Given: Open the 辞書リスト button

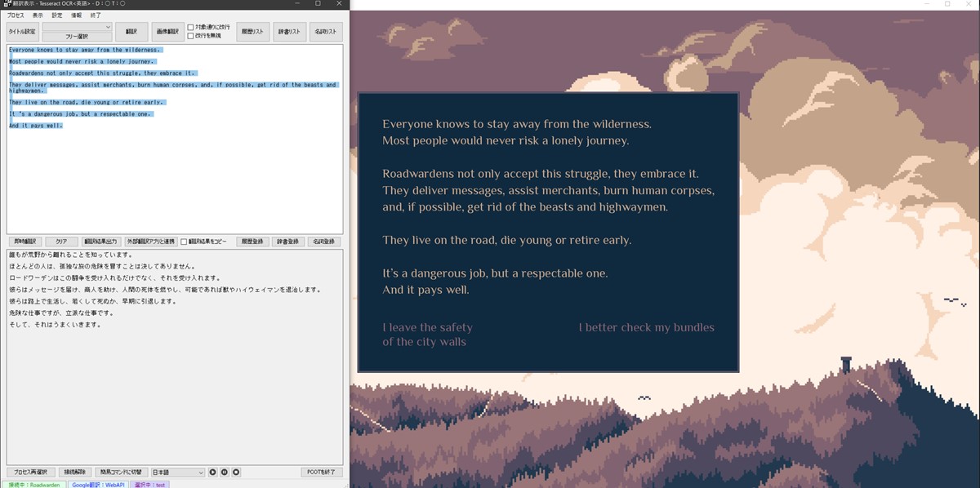Looking at the screenshot, I should [289, 32].
